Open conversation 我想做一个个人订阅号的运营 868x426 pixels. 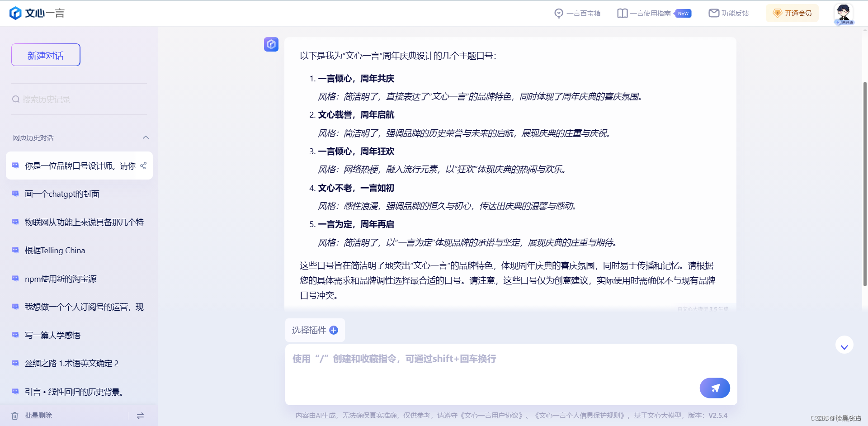tap(79, 307)
